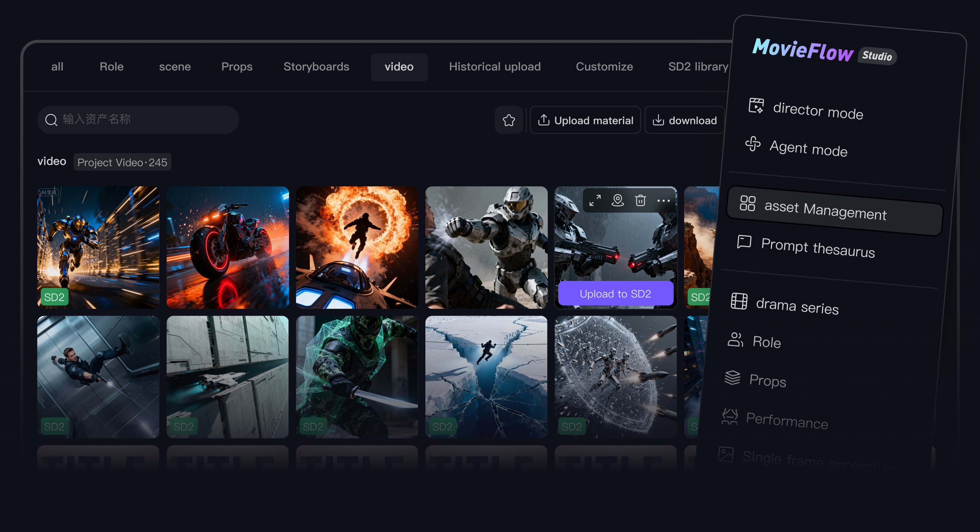Click the sidebar Props layers icon
The width and height of the screenshot is (980, 532).
pos(732,377)
